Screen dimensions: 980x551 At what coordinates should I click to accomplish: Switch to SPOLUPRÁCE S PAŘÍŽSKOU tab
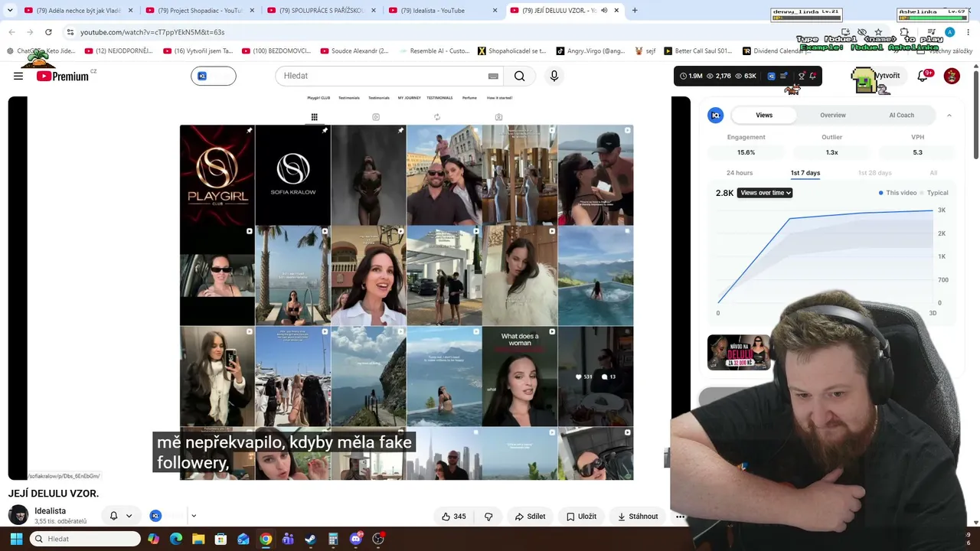321,11
